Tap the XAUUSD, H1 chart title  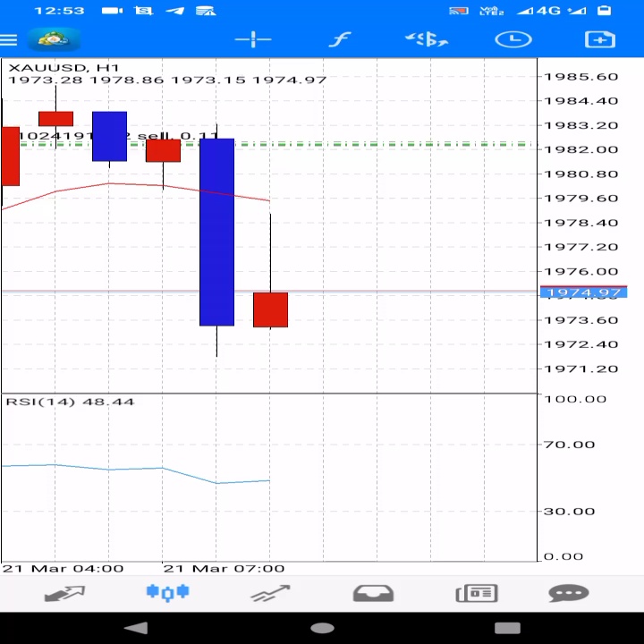coord(63,68)
